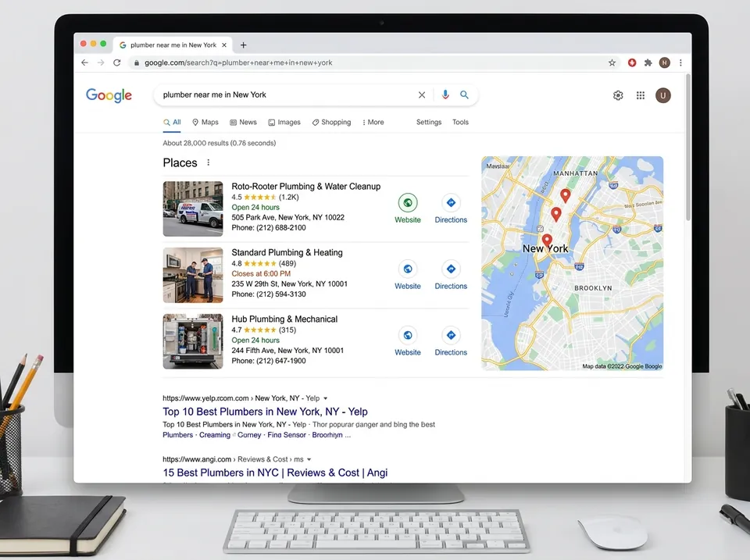The height and width of the screenshot is (560, 750).
Task: Click 'Phone: (212) 688-2100' text
Action: pyautogui.click(x=269, y=227)
